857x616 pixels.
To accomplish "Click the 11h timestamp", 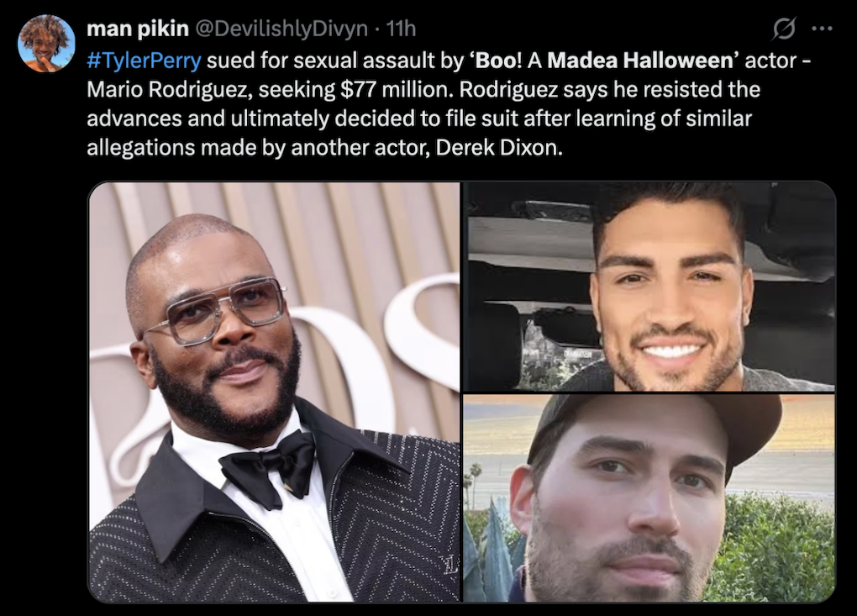I will [x=401, y=29].
